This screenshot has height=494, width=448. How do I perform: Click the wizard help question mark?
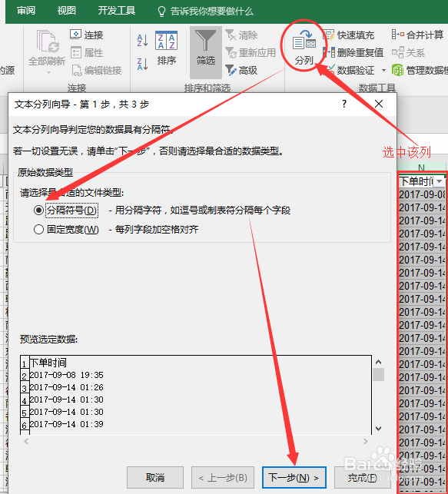tap(344, 104)
